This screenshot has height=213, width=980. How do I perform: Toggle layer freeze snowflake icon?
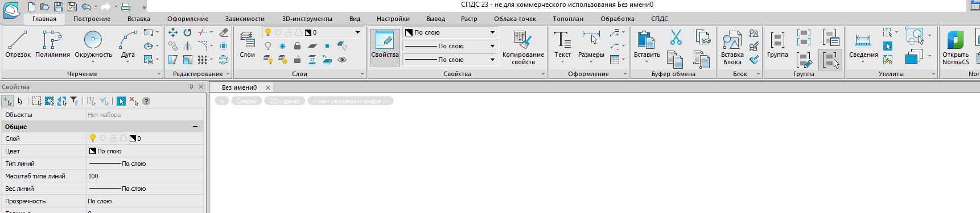point(282,46)
